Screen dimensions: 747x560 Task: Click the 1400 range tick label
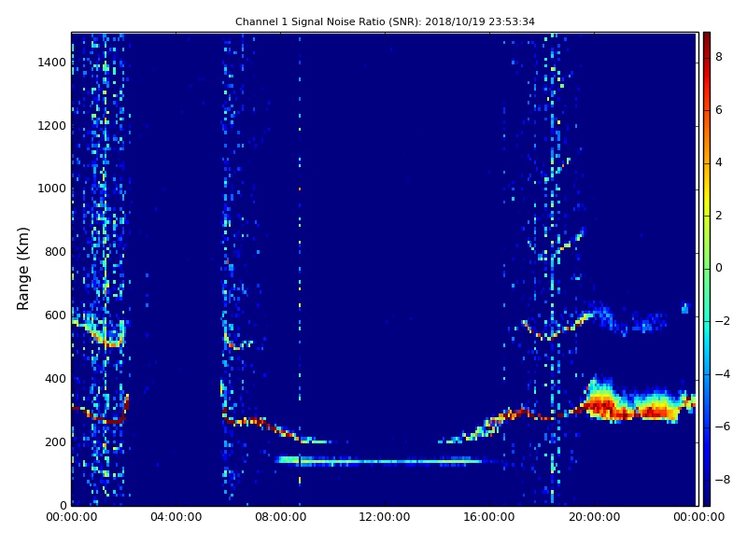point(52,63)
